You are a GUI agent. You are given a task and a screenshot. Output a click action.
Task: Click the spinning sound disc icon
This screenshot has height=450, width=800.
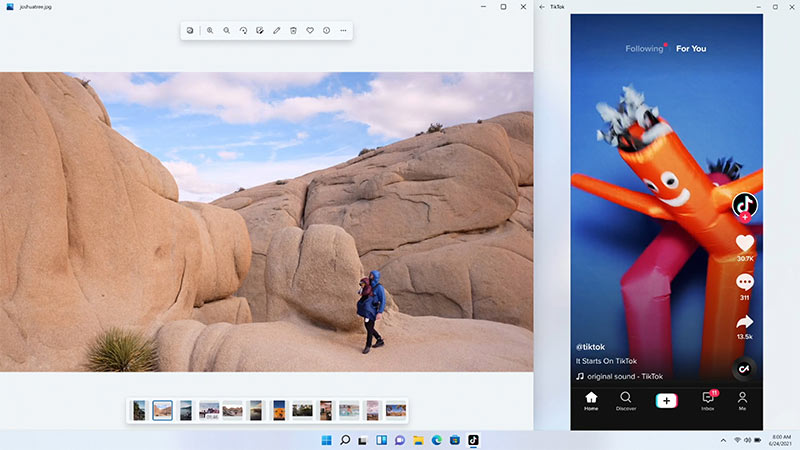click(x=744, y=369)
